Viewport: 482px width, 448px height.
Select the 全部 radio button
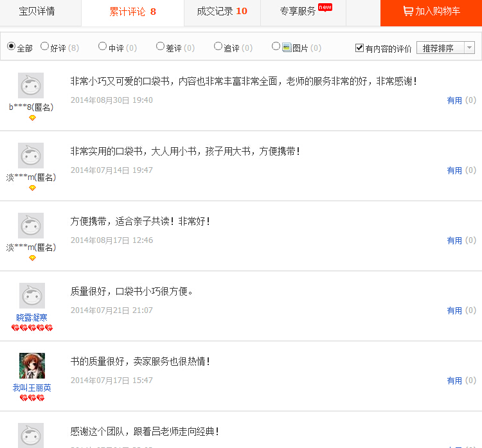[11, 46]
